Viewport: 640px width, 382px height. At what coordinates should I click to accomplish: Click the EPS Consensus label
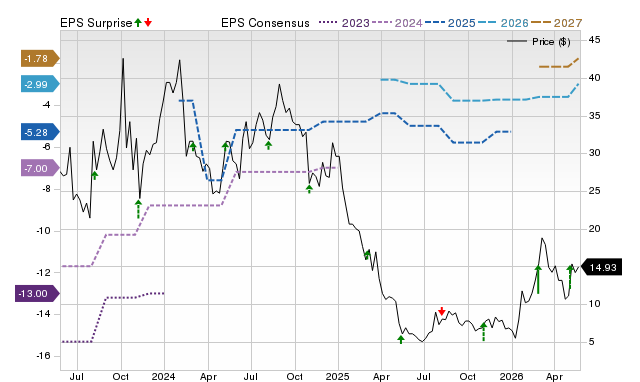[x=265, y=23]
